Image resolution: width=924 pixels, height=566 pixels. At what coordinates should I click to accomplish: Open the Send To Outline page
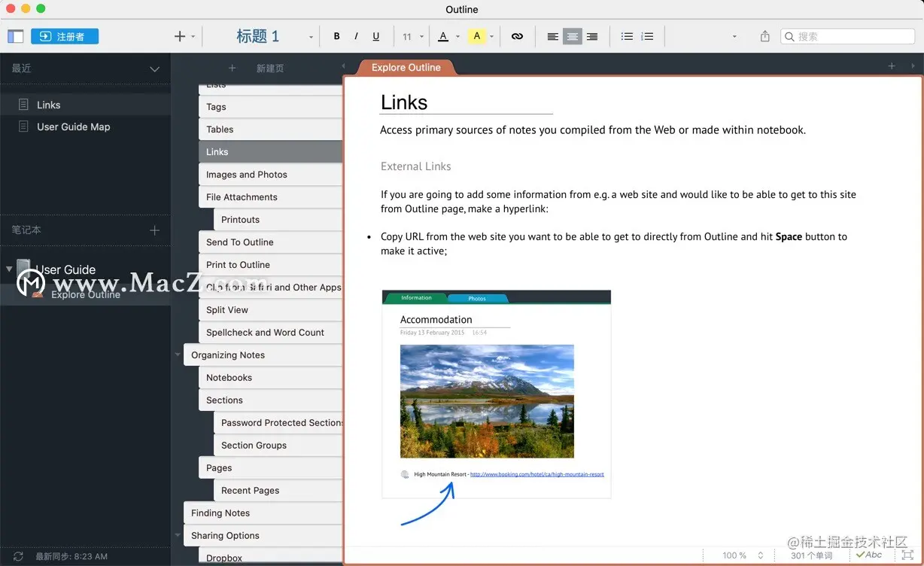[x=271, y=242]
